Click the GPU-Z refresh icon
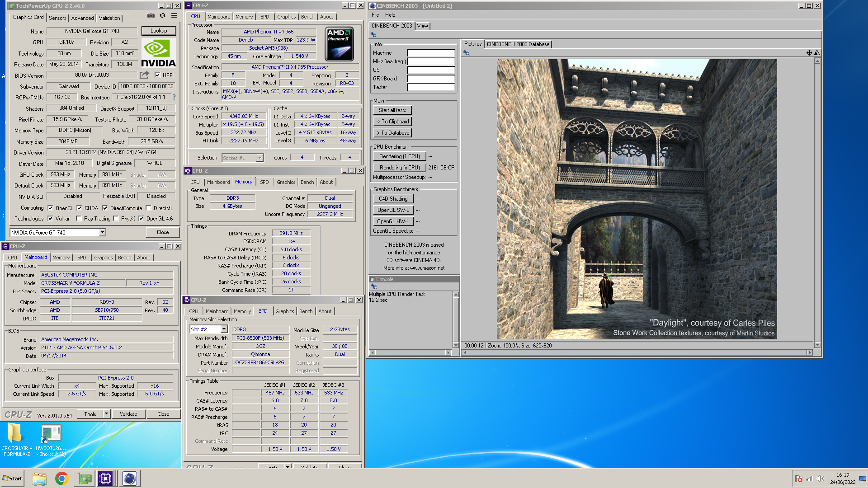The width and height of the screenshot is (868, 488). pos(162,16)
